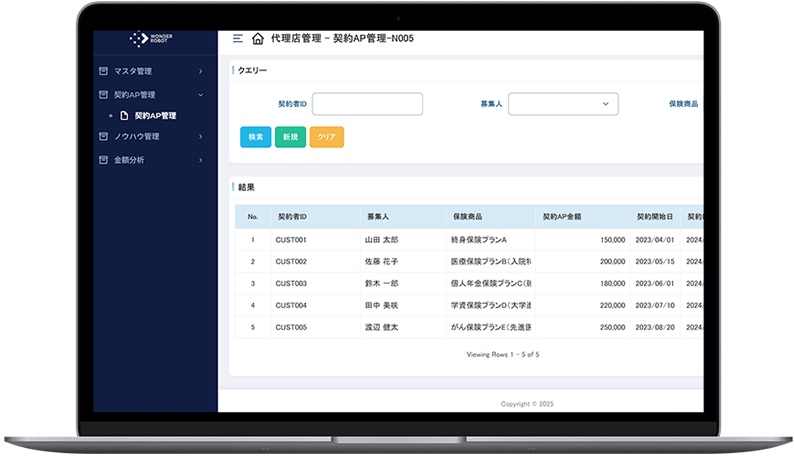The height and width of the screenshot is (459, 794).
Task: Click amount 250,000
Action: coord(613,327)
